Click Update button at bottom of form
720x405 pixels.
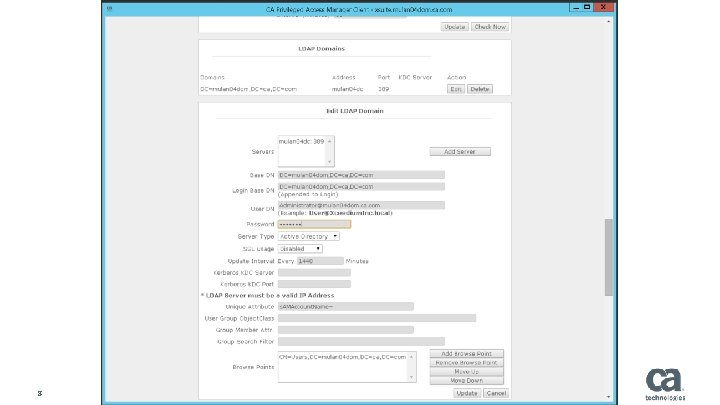[467, 393]
